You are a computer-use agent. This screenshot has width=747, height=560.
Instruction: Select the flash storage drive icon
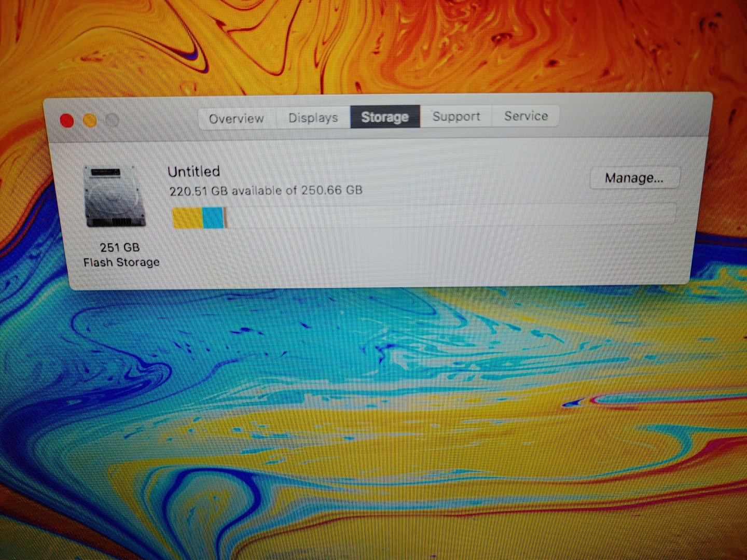tap(115, 197)
